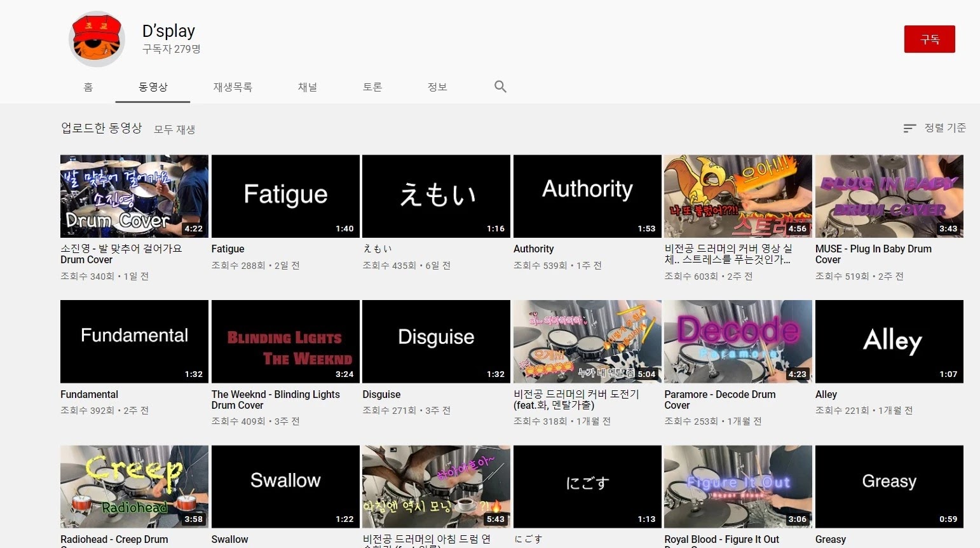980x548 pixels.
Task: Open the にごす video thumbnail
Action: pyautogui.click(x=587, y=487)
